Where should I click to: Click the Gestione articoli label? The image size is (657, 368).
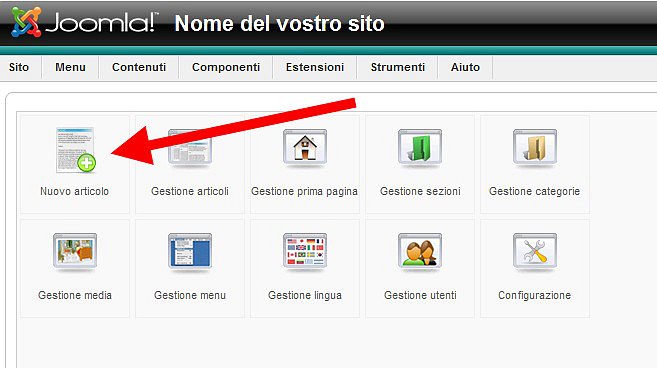(190, 191)
